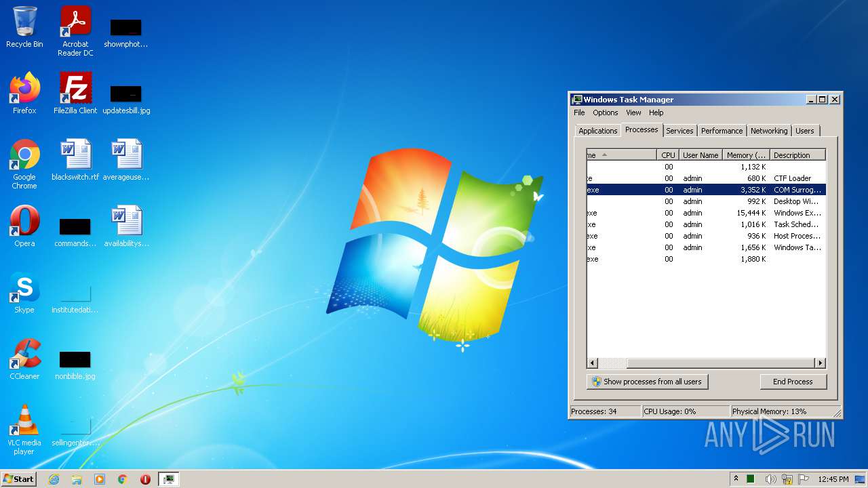The width and height of the screenshot is (868, 488).
Task: Select the 1,880 K memory process row
Action: [x=706, y=259]
